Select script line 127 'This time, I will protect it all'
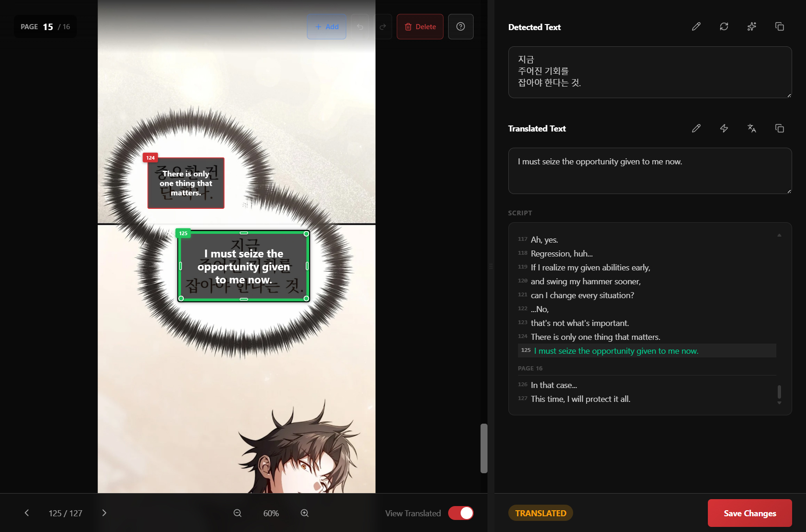Screen dimensions: 806x532 (581, 399)
